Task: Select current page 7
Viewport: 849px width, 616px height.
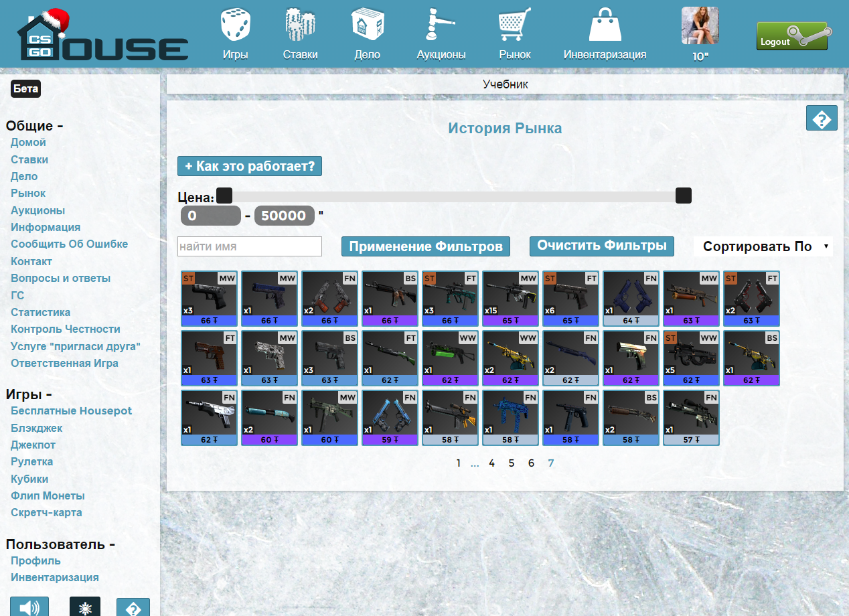Action: pos(551,463)
